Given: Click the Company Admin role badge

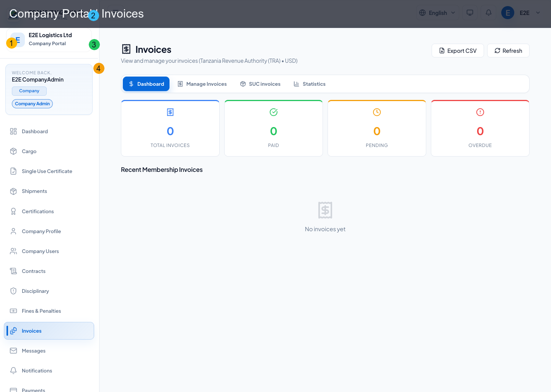Looking at the screenshot, I should pos(33,104).
